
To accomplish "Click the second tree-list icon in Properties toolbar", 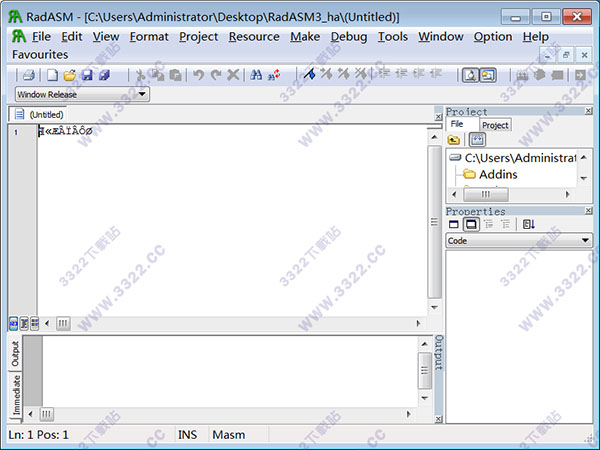I will point(506,224).
